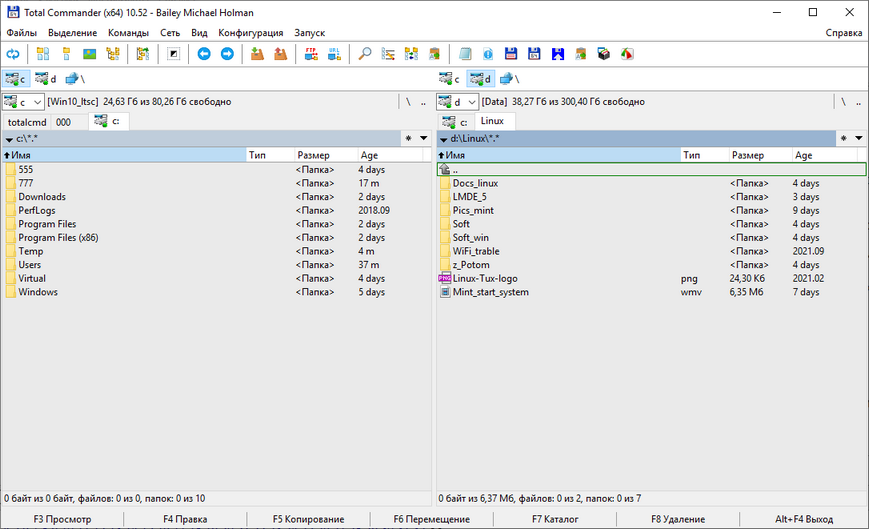Click the blue Back arrow toolbar icon
This screenshot has height=529, width=869.
coord(204,54)
